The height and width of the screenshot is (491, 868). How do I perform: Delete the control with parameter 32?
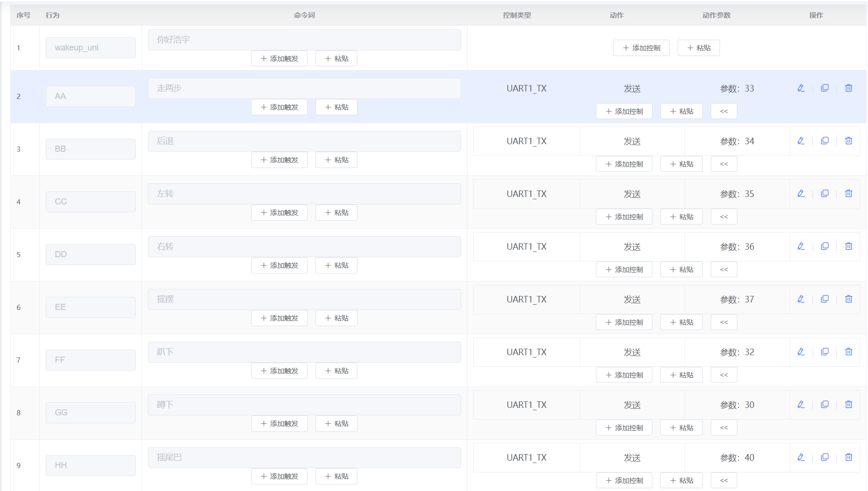click(x=848, y=352)
